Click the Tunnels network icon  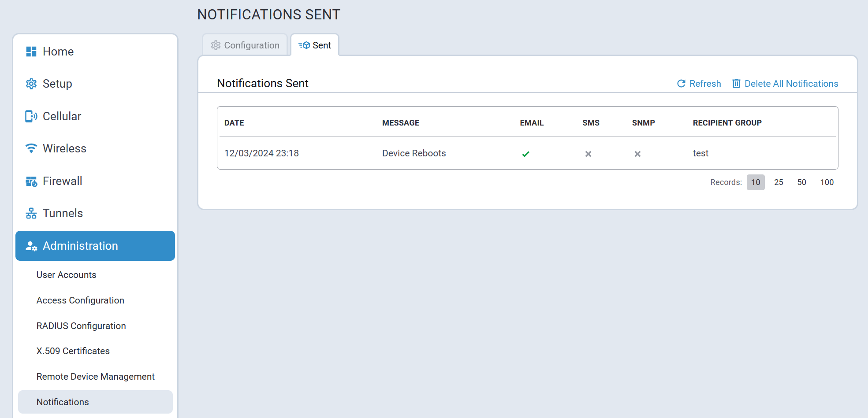[x=31, y=213]
